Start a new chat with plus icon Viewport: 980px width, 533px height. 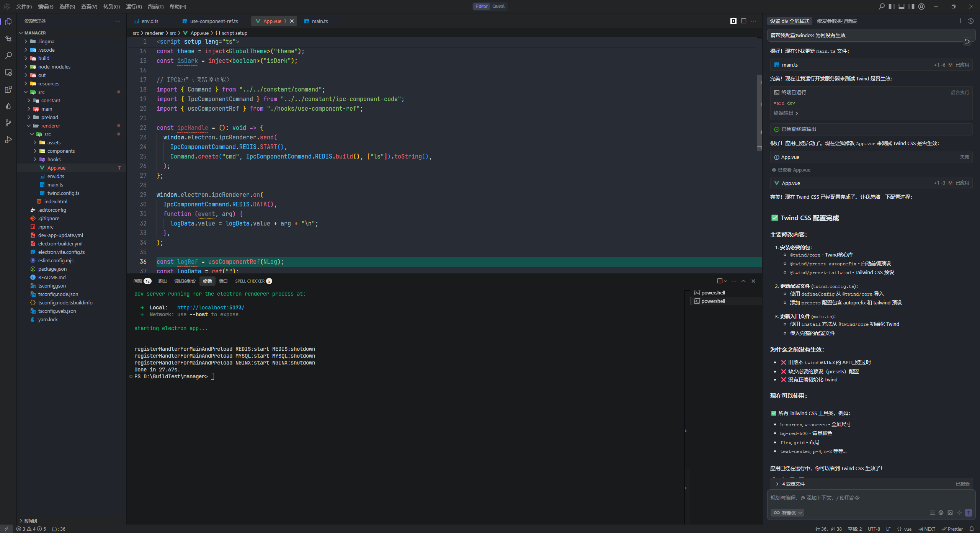[960, 21]
